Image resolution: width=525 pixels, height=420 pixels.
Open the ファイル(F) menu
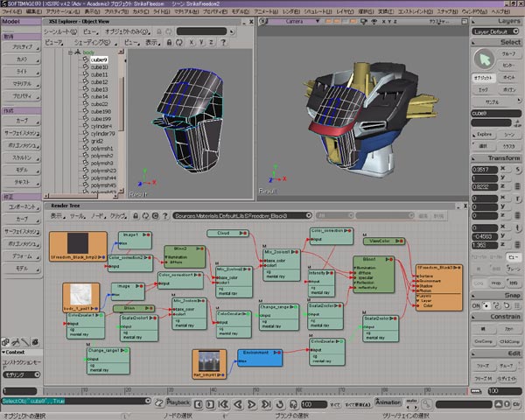(x=12, y=11)
